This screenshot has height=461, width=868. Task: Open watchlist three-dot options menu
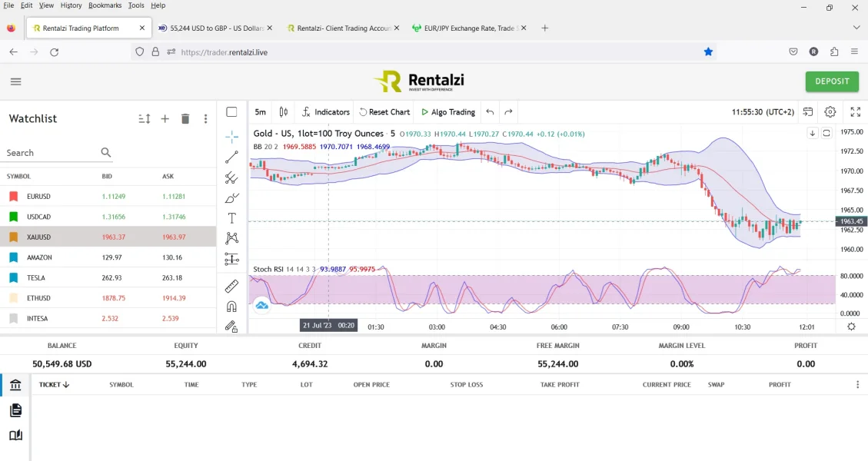pyautogui.click(x=205, y=119)
